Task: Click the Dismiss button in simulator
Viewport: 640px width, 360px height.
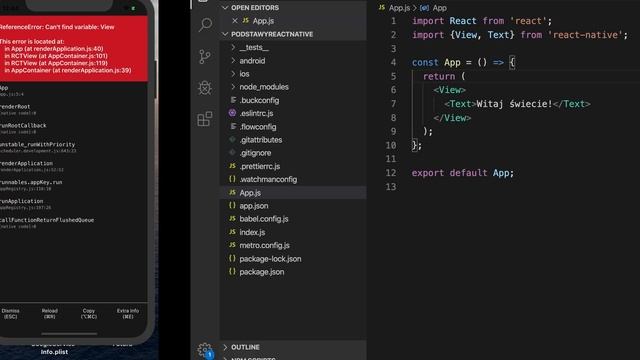Action: 10,313
